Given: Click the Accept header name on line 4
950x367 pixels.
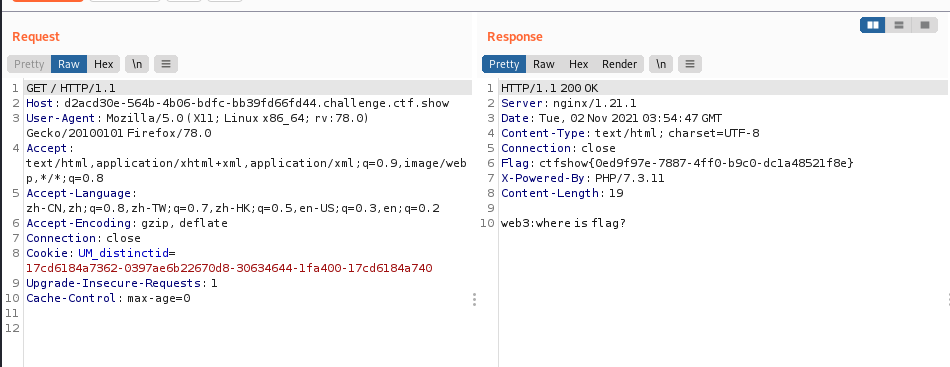Looking at the screenshot, I should (48, 148).
